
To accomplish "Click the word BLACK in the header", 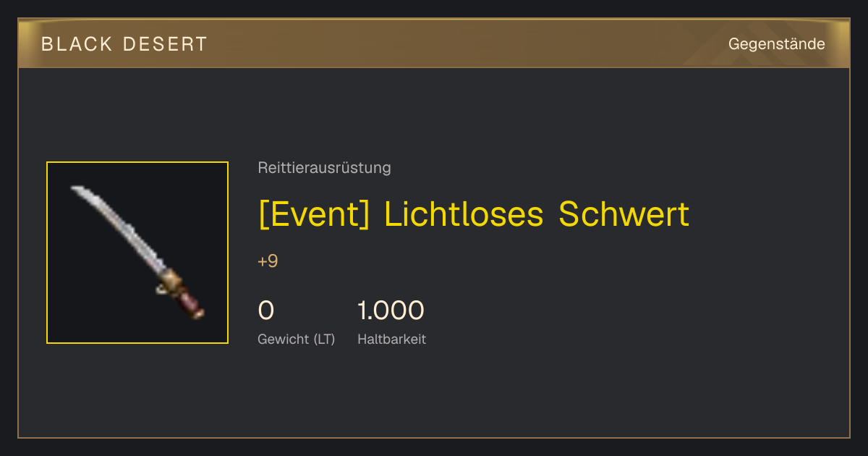I will (x=77, y=44).
